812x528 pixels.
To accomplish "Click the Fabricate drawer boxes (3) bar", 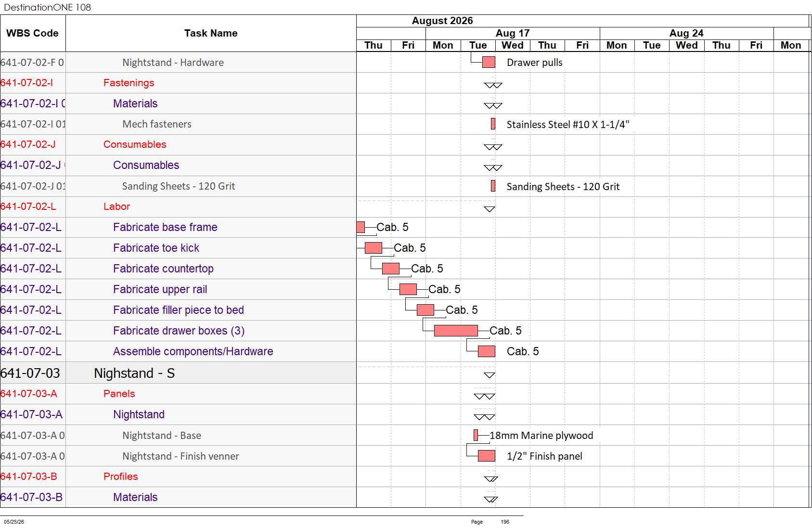I will (x=456, y=331).
